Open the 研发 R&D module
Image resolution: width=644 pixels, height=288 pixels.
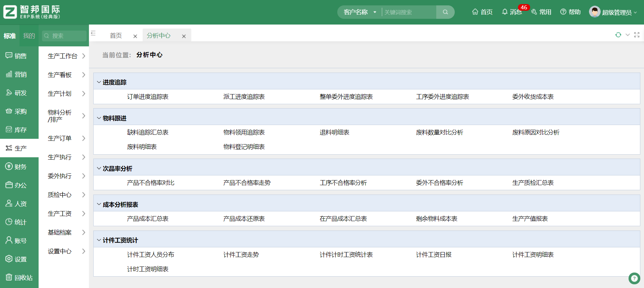pyautogui.click(x=19, y=93)
